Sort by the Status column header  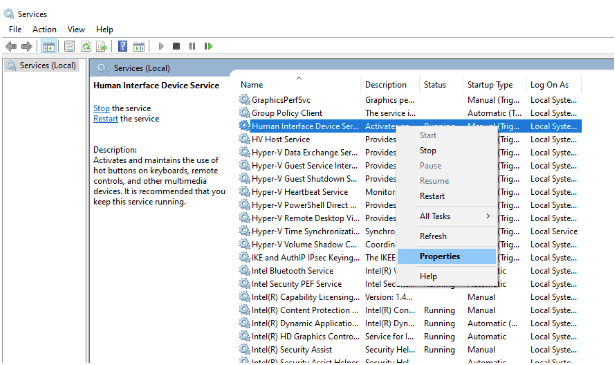point(440,85)
